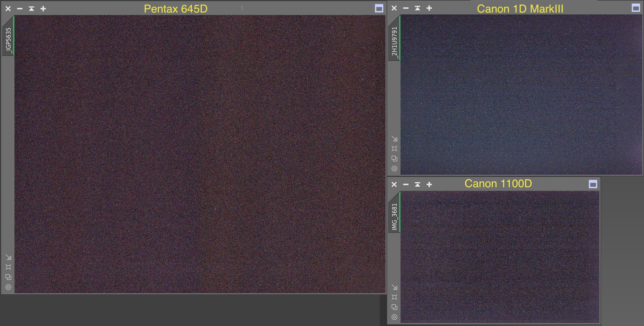Click the diagonal arrow icon in the Canon 1100D window

point(394,287)
